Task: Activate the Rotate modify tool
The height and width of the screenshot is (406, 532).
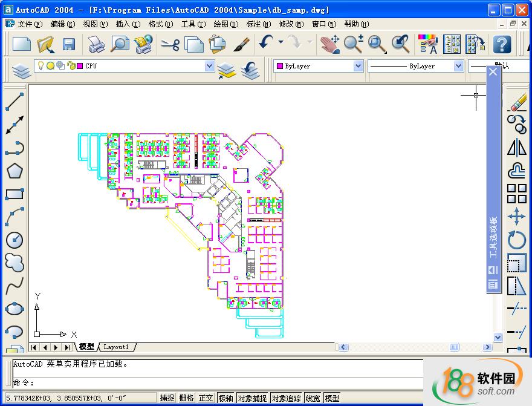Action: click(517, 240)
